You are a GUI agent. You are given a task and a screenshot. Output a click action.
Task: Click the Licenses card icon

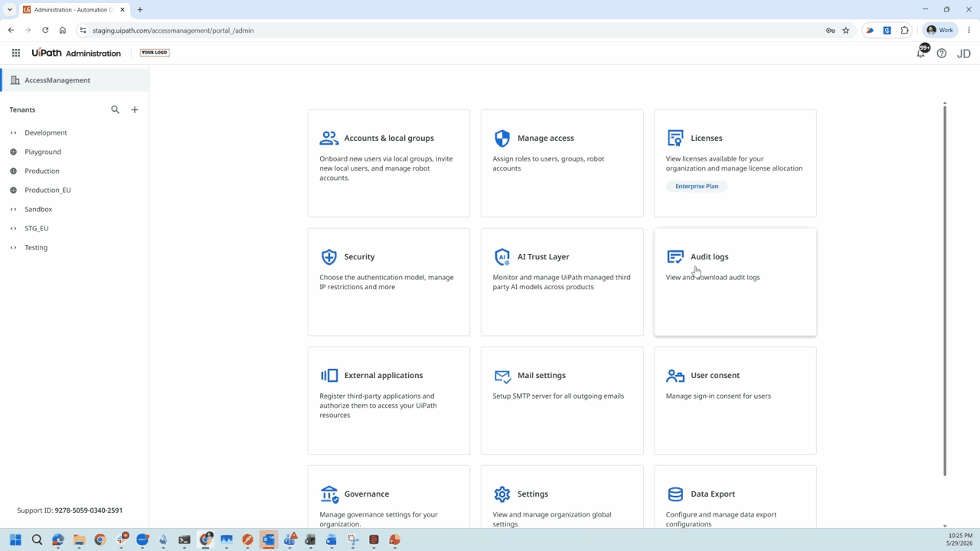pyautogui.click(x=675, y=138)
